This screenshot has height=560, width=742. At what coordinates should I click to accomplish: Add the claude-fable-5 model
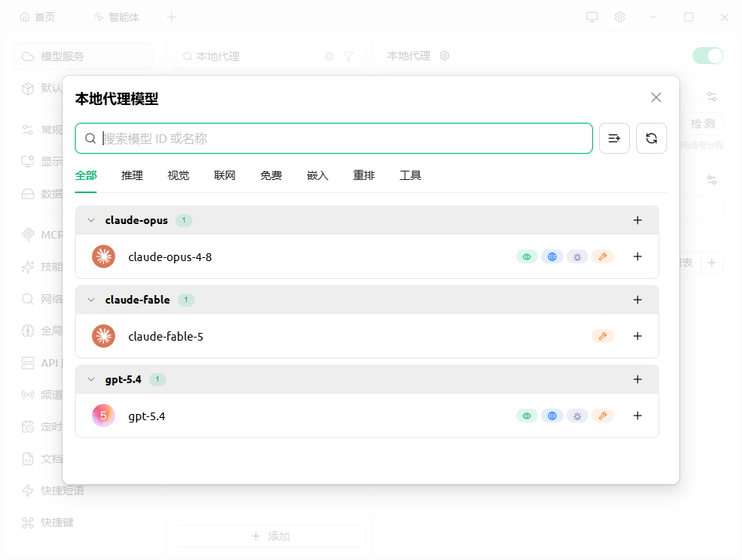[x=638, y=336]
